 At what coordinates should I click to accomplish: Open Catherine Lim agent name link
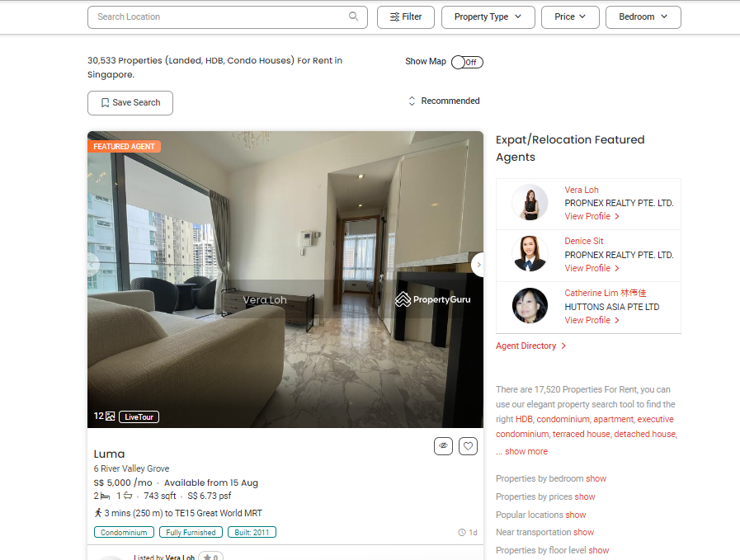click(606, 293)
